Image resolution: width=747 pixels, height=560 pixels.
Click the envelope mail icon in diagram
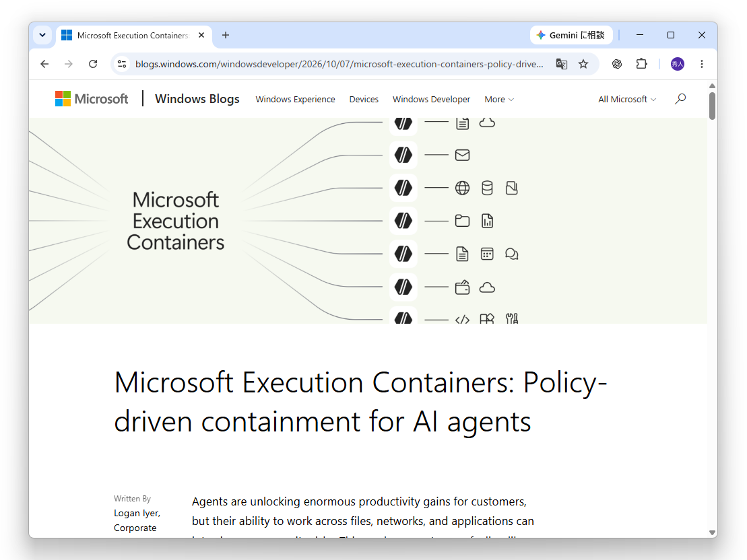462,155
